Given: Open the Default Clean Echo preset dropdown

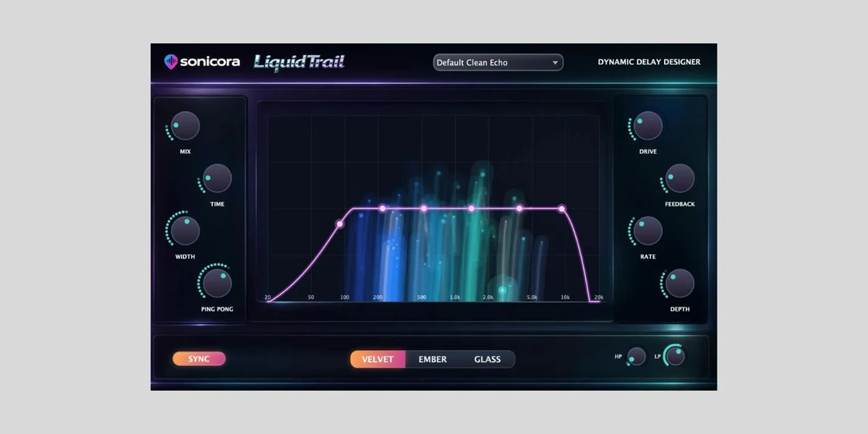Looking at the screenshot, I should point(498,62).
